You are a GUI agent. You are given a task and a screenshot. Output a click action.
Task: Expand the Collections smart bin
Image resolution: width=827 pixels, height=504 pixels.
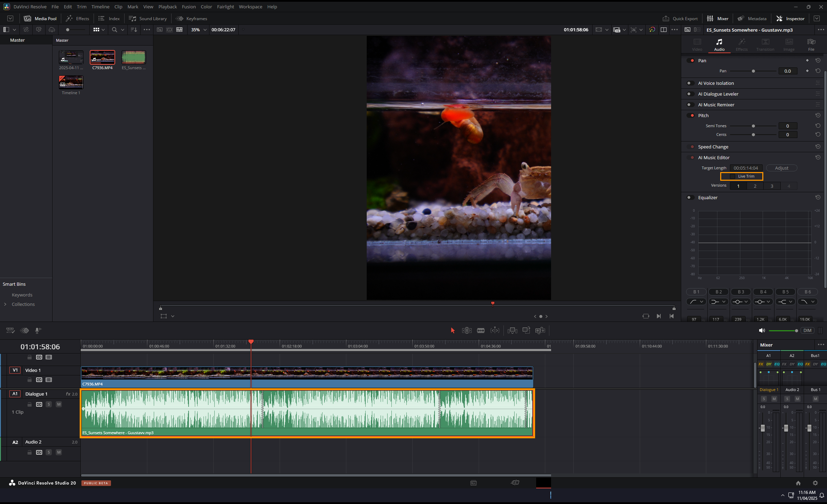[5, 304]
